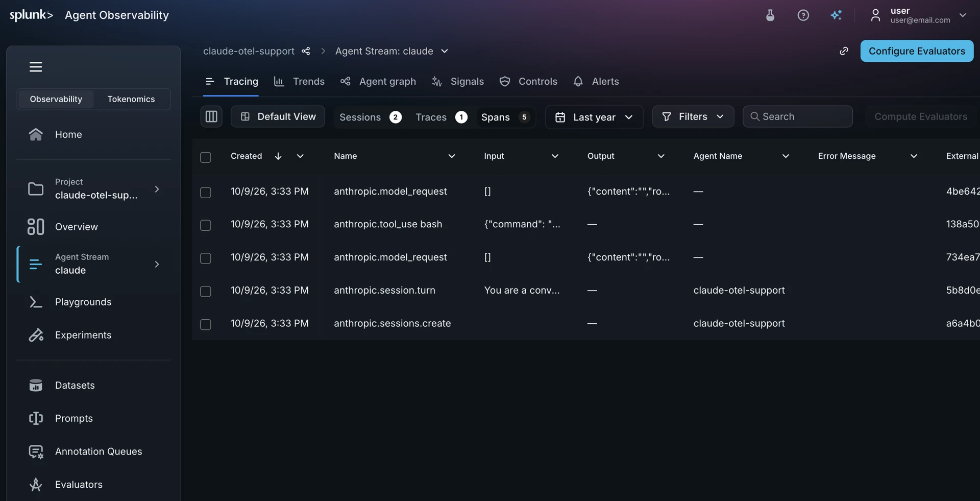The height and width of the screenshot is (501, 980).
Task: Open the Agent Name column chevron
Action: tap(786, 156)
